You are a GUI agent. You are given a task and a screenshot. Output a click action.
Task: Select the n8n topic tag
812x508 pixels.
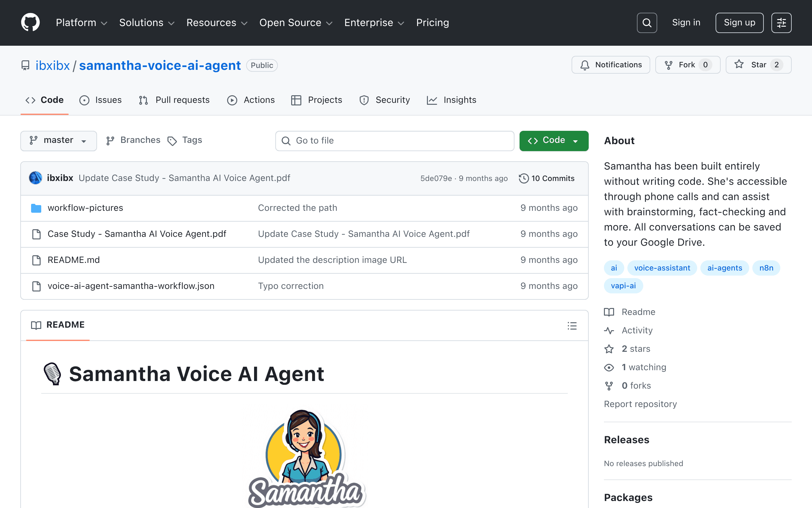[x=766, y=268]
